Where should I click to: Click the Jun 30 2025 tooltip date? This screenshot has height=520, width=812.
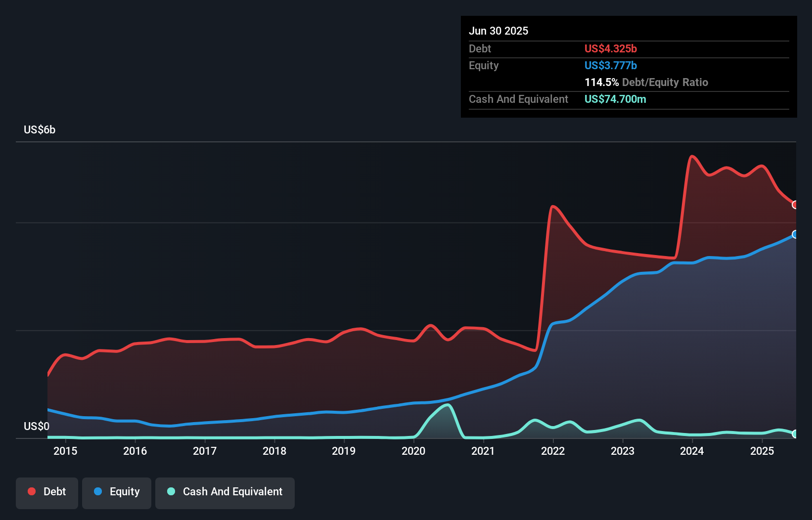[x=498, y=31]
